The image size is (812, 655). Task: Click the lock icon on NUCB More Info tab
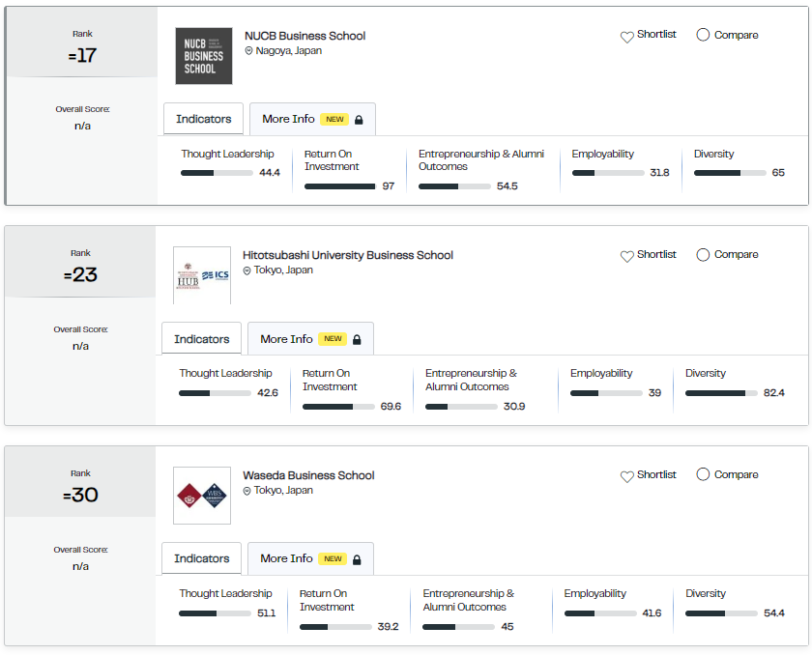point(359,120)
